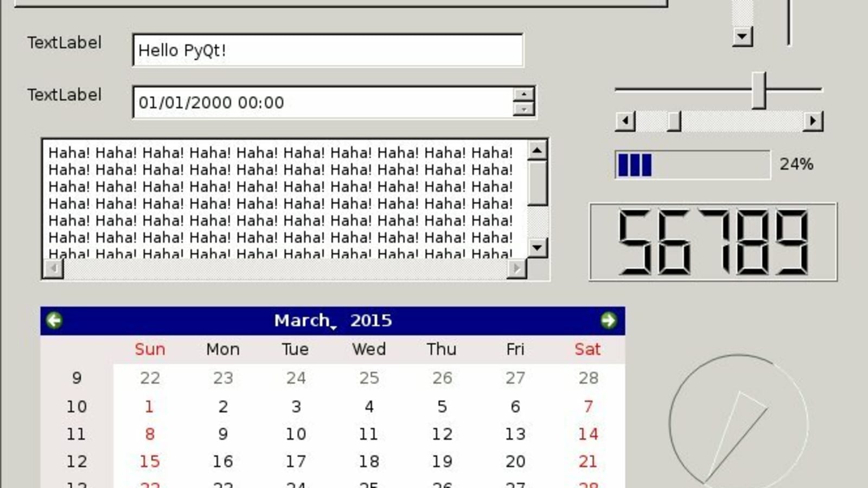Go to previous month in calendar
The image size is (868, 488).
point(54,320)
